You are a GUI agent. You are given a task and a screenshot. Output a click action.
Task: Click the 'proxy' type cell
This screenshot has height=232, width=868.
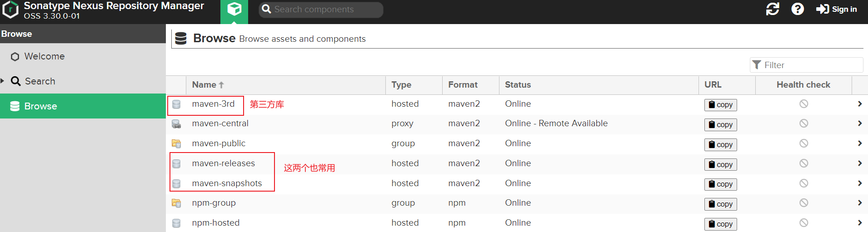click(402, 124)
